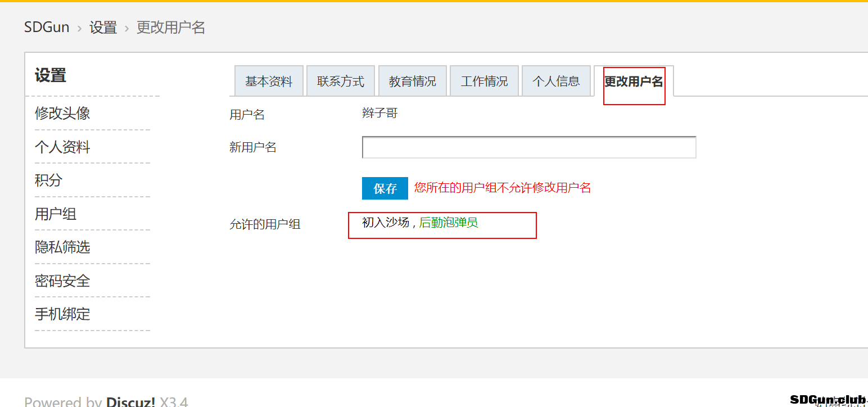Open 手机绑定 in the sidebar

[62, 314]
